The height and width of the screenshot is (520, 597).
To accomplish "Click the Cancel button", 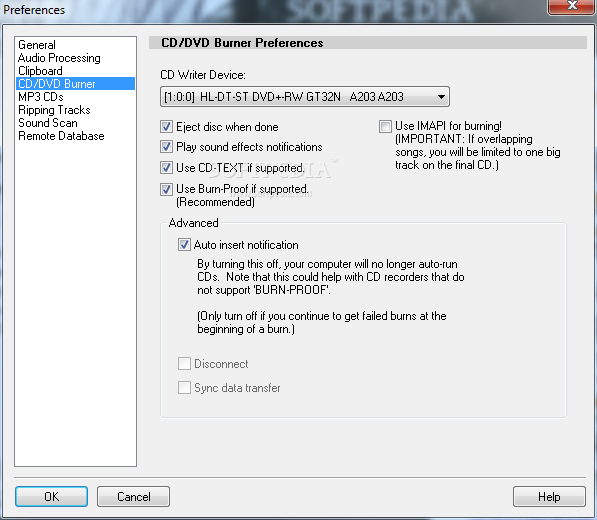I will click(x=133, y=496).
